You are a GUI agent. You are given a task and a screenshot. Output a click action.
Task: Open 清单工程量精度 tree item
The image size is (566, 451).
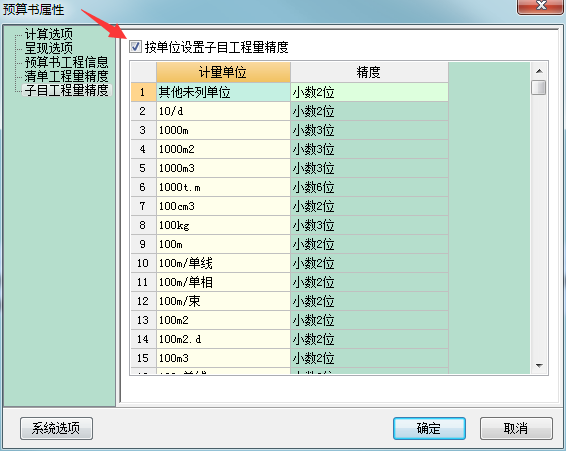click(66, 76)
